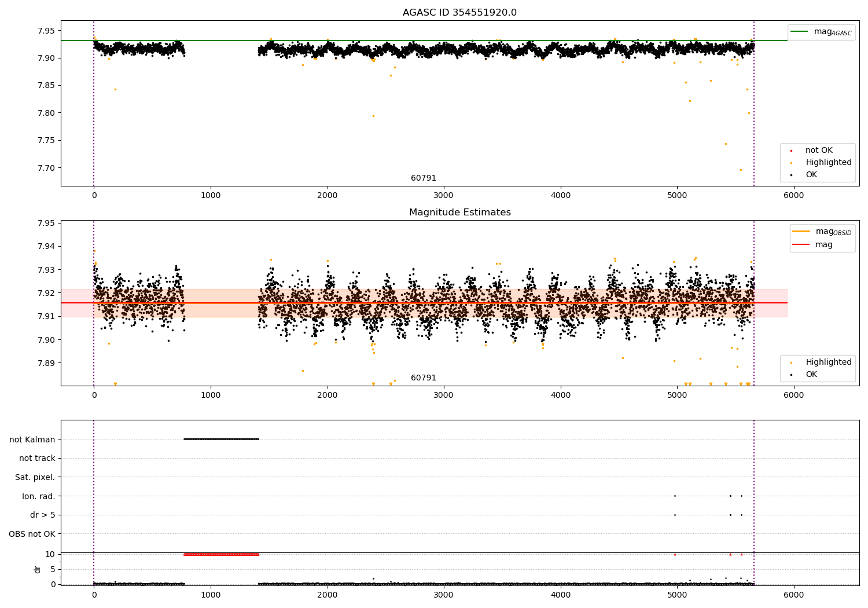Click the 7.91 y-axis tick label
Screen dimensions: 868x608
click(x=46, y=316)
